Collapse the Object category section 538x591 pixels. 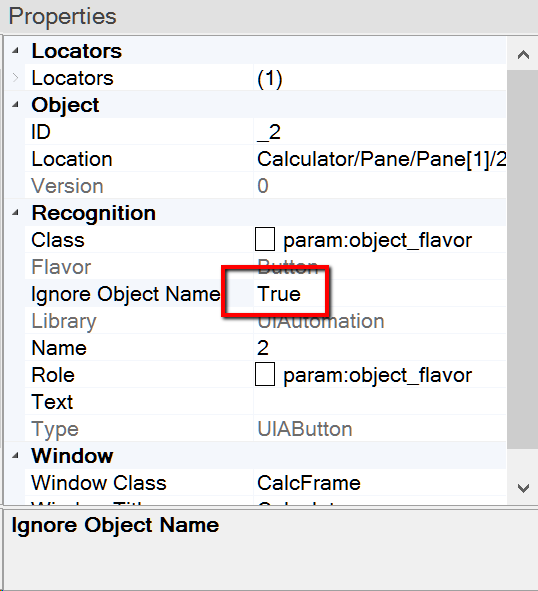point(15,105)
